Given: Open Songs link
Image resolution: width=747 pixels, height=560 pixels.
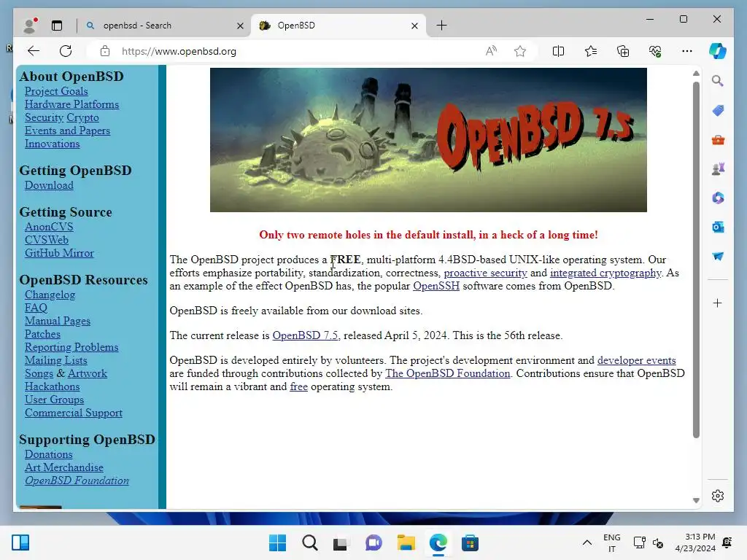Looking at the screenshot, I should pos(39,373).
